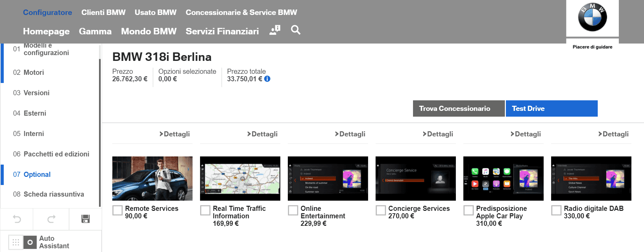
Task: Expand Dettagli above Online Entertainment
Action: 350,134
